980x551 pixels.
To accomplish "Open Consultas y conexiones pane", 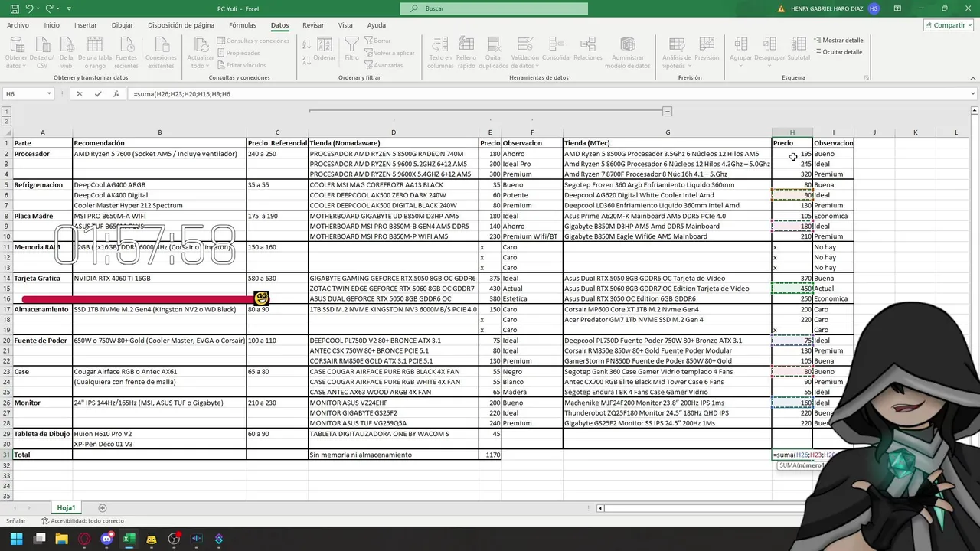I will click(253, 41).
